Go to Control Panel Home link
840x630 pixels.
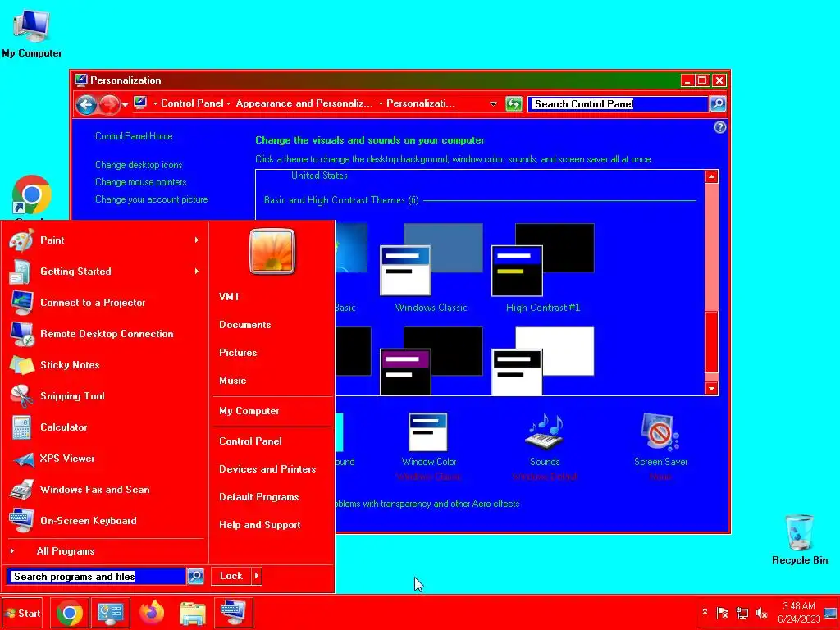click(134, 136)
